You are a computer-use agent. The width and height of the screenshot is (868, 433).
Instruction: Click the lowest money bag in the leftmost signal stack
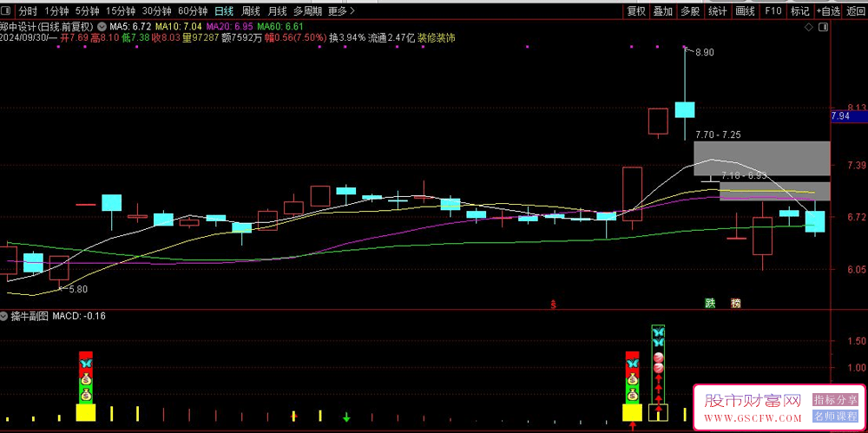(86, 396)
